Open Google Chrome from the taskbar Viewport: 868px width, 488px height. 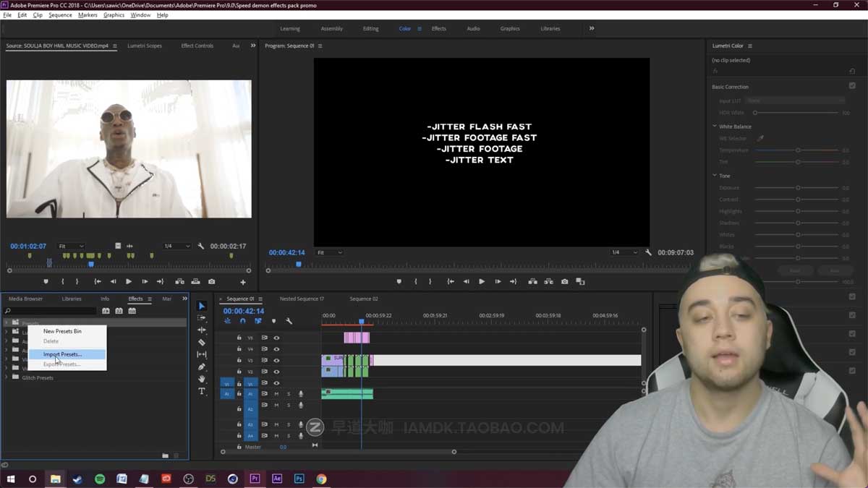[321, 479]
